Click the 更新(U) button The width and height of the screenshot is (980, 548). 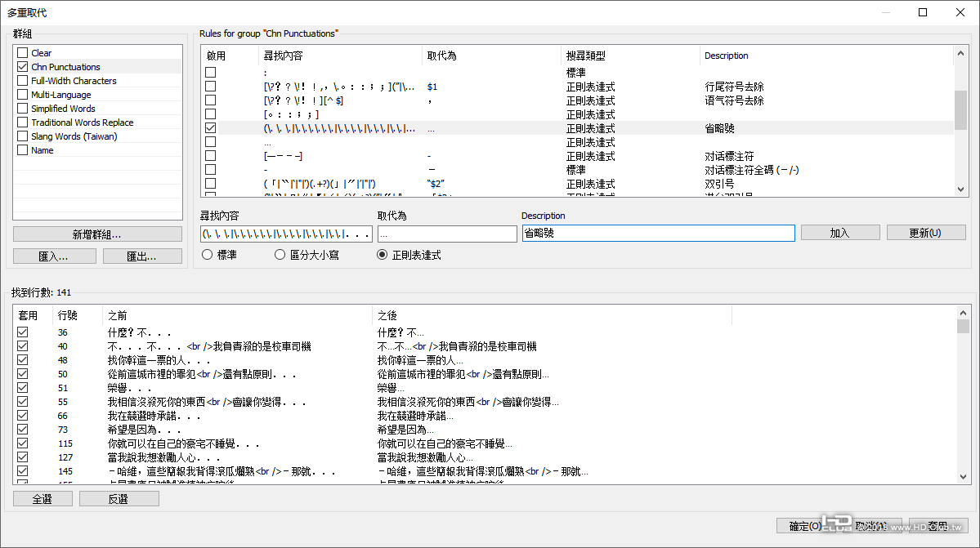925,233
